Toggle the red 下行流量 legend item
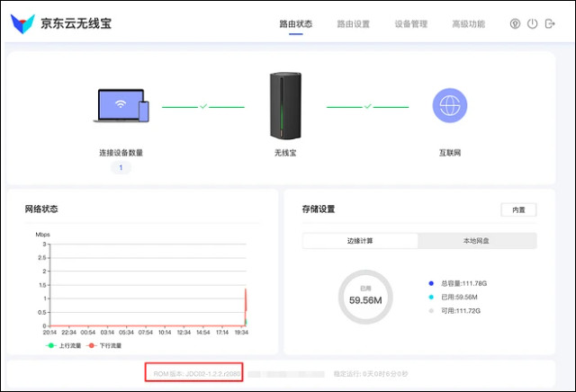 pos(103,345)
